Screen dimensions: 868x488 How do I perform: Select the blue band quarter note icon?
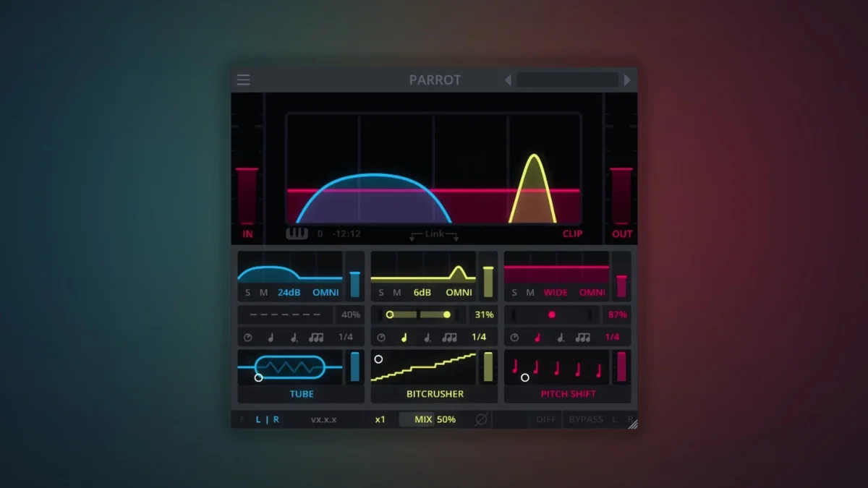(x=271, y=338)
